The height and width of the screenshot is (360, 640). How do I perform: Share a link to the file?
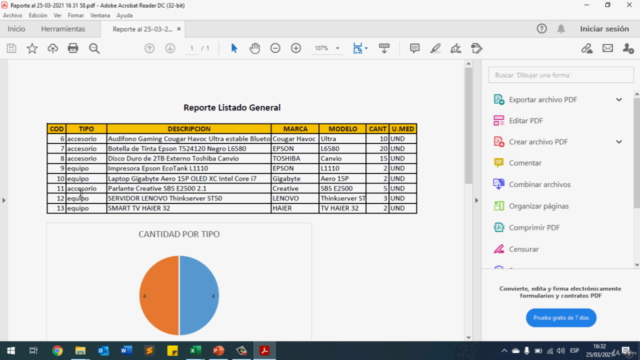point(587,48)
